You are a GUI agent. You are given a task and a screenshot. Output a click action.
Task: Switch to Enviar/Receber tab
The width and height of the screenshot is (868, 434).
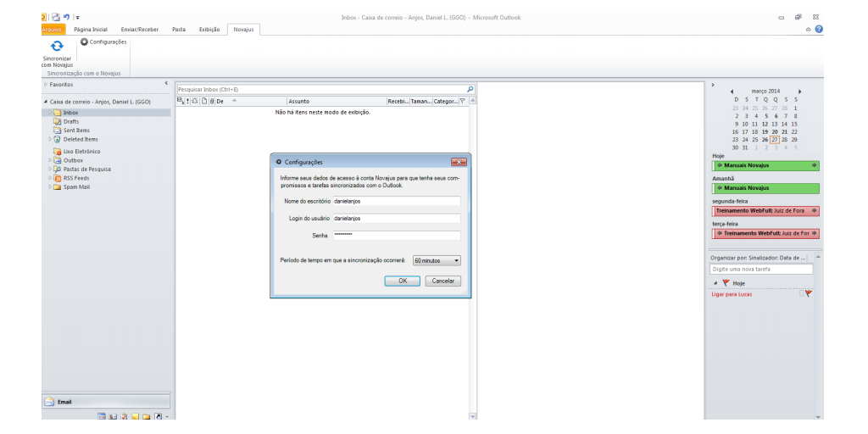point(140,30)
